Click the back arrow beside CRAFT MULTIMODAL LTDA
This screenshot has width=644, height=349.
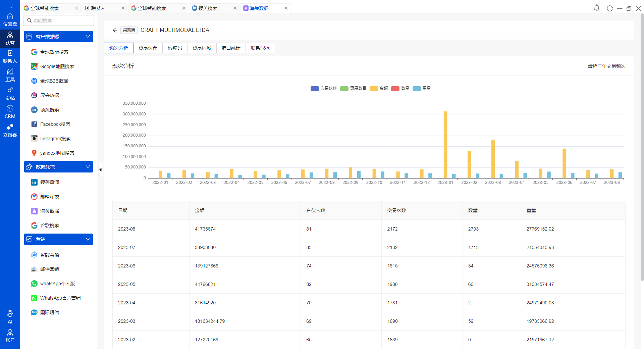[x=115, y=30]
